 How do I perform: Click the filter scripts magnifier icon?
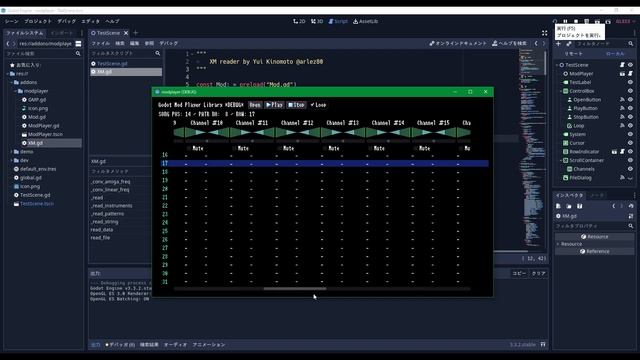[x=158, y=53]
